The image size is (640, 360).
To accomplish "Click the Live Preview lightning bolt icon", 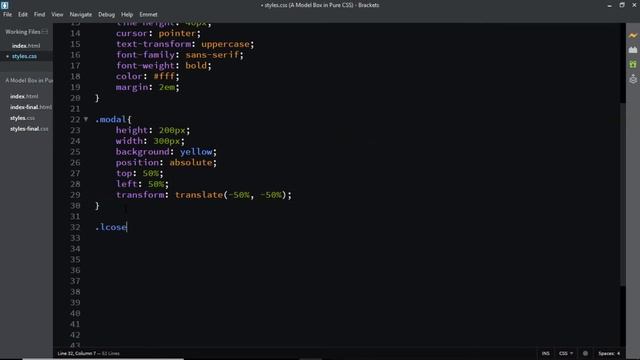I will pyautogui.click(x=633, y=36).
